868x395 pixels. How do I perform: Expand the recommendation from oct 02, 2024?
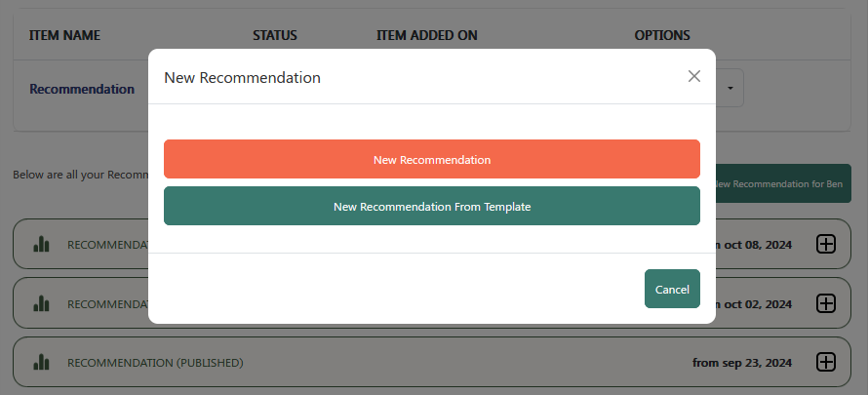(x=825, y=303)
